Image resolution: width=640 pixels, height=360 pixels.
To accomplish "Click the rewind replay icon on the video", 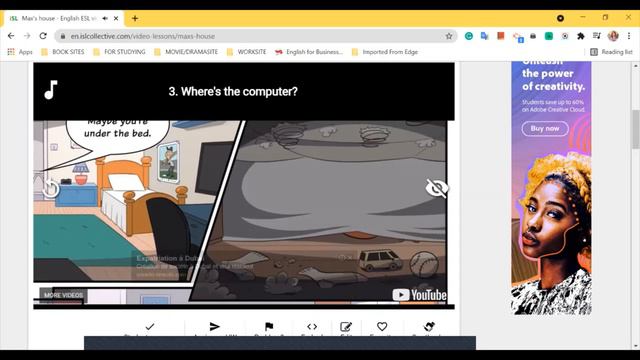I will click(x=51, y=189).
